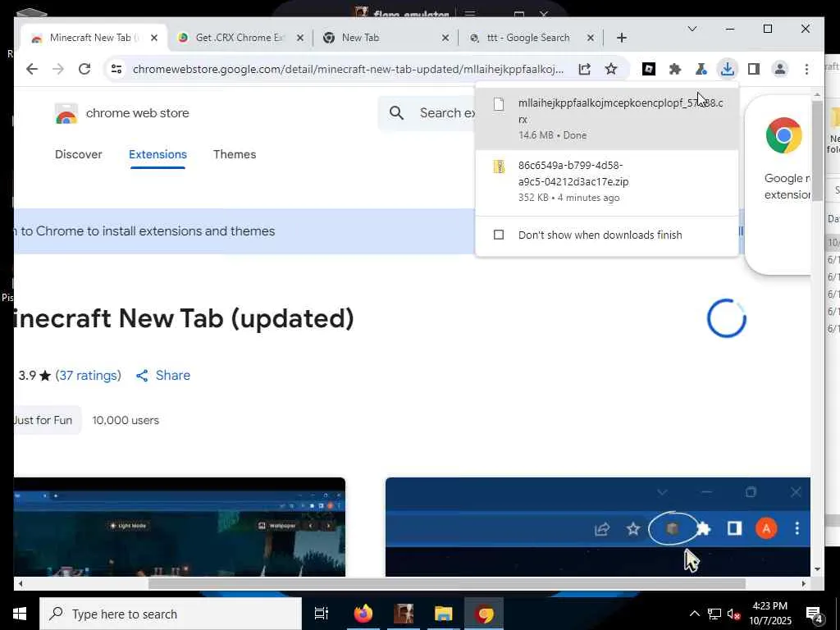The width and height of the screenshot is (840, 630).
Task: Close the Minecraft New Tab tab
Action: pos(154,38)
